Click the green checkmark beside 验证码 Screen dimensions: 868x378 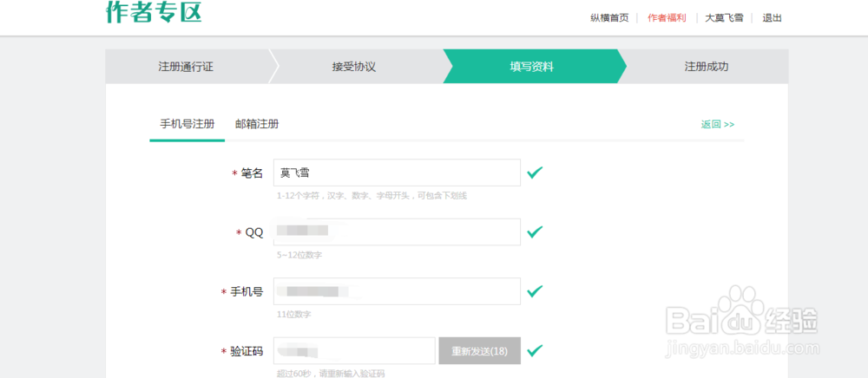pyautogui.click(x=535, y=350)
